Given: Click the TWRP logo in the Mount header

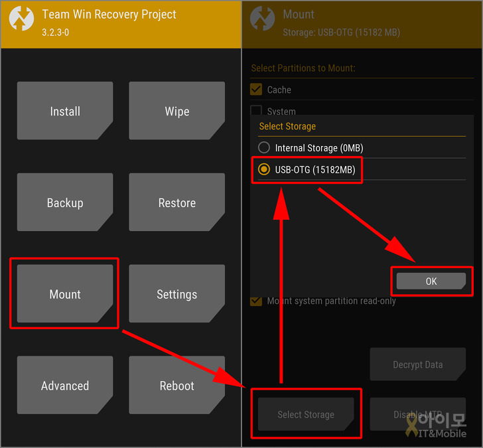Looking at the screenshot, I should [262, 19].
